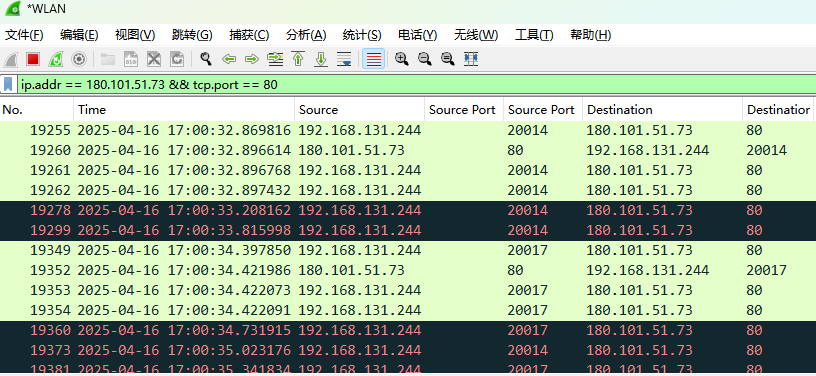The width and height of the screenshot is (816, 376).
Task: Open the 帮助(H) menu
Action: [590, 35]
